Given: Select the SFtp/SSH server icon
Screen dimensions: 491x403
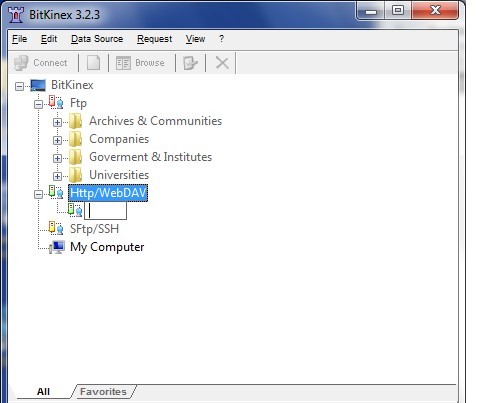Looking at the screenshot, I should point(56,228).
